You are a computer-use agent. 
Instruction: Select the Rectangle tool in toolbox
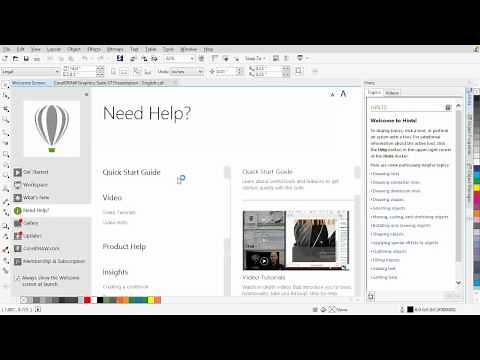tap(6, 154)
